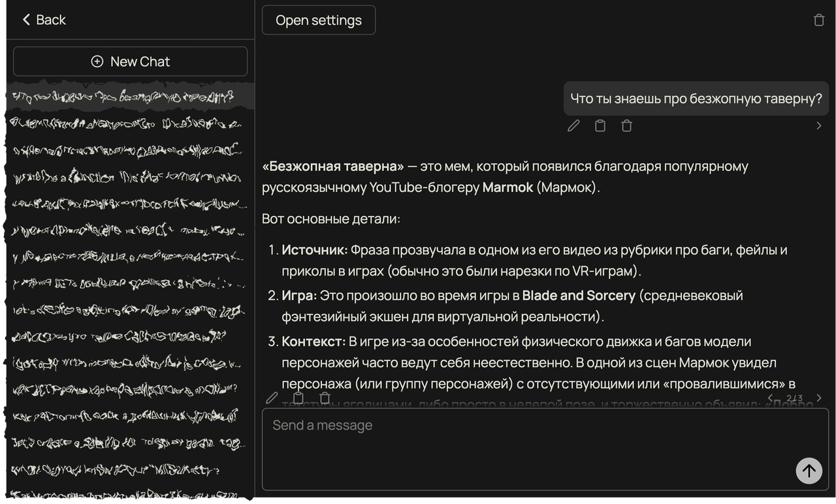This screenshot has height=504, width=836.
Task: Delete the assistant reply via trash icon
Action: [x=325, y=398]
